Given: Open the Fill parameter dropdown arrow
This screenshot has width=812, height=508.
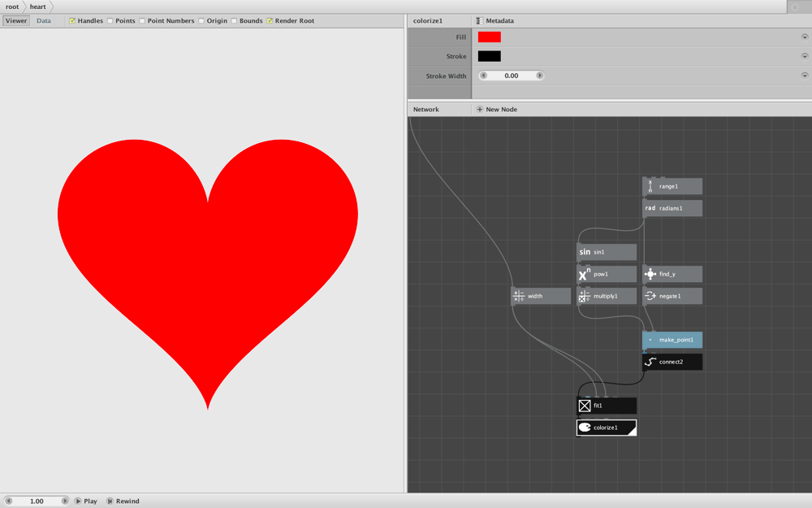Looking at the screenshot, I should [x=805, y=37].
